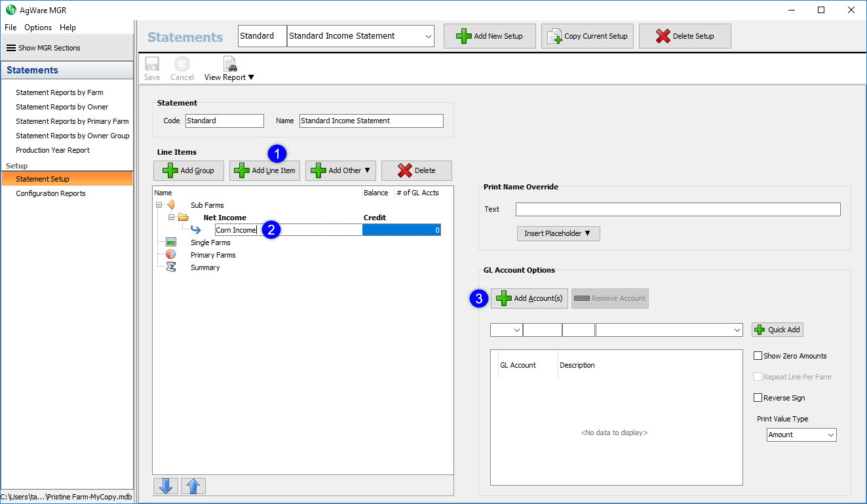Toggle the Reverse Sign checkbox
The width and height of the screenshot is (867, 504).
(x=758, y=398)
